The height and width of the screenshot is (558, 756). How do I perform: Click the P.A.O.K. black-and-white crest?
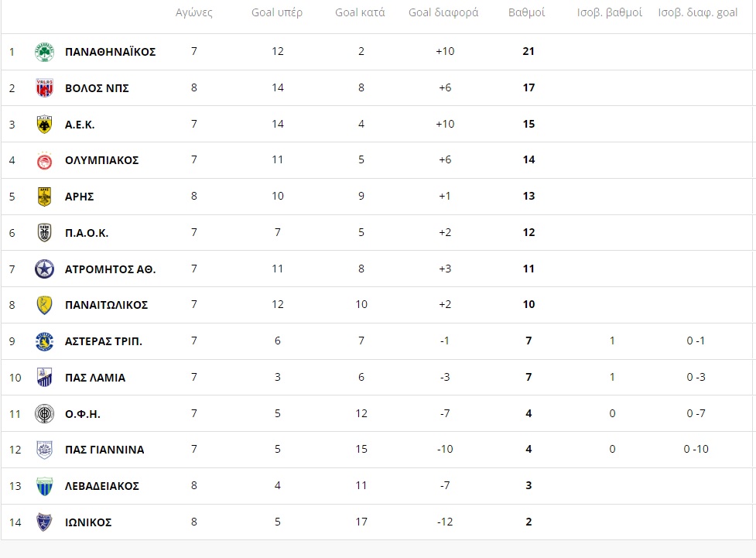coord(44,233)
